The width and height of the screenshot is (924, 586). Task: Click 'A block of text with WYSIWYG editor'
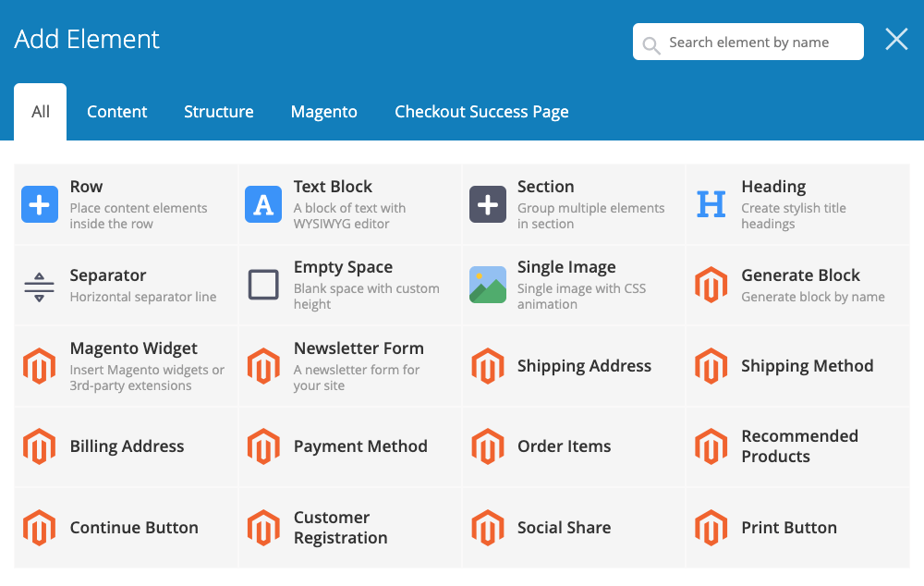(349, 215)
